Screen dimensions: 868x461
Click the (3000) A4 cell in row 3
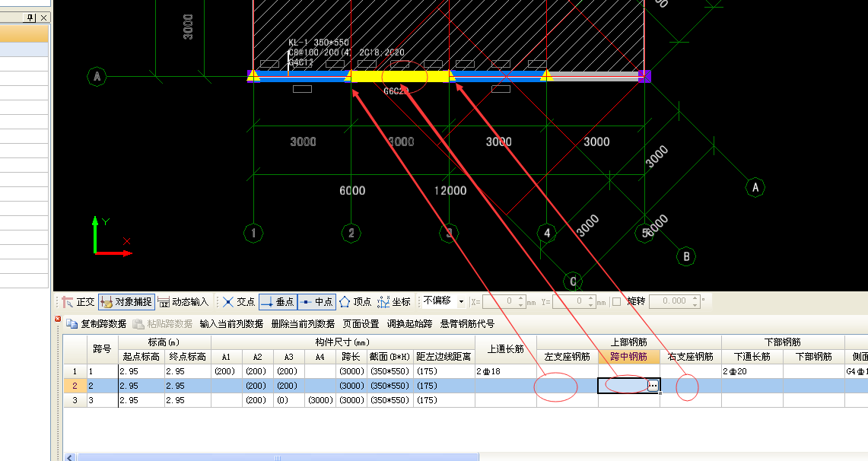click(x=320, y=400)
